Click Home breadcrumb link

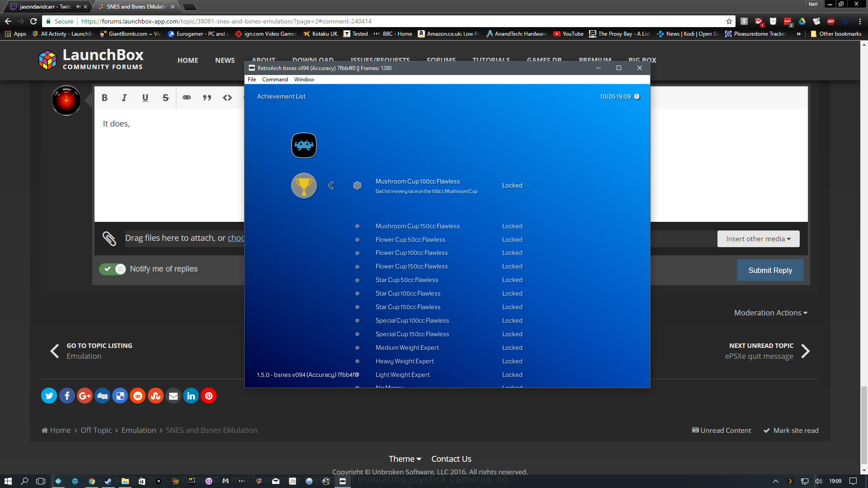tap(56, 431)
